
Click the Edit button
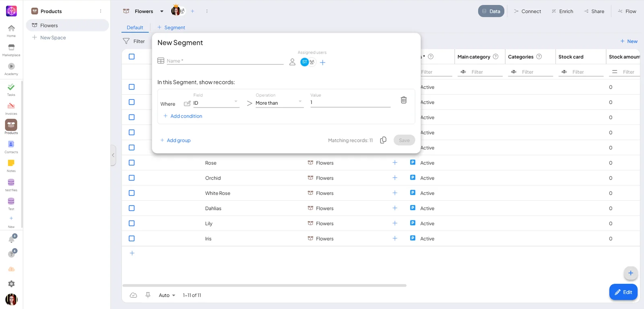[623, 292]
